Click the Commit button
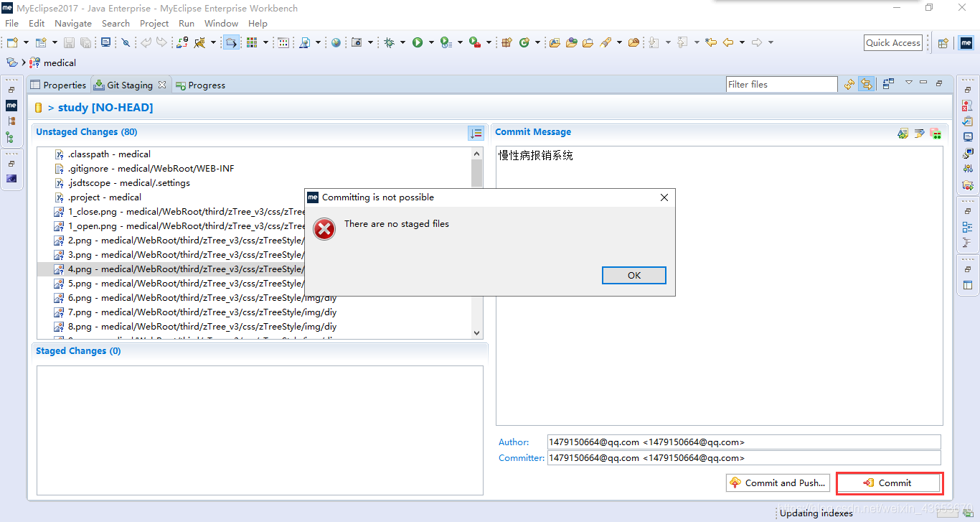 (x=890, y=483)
